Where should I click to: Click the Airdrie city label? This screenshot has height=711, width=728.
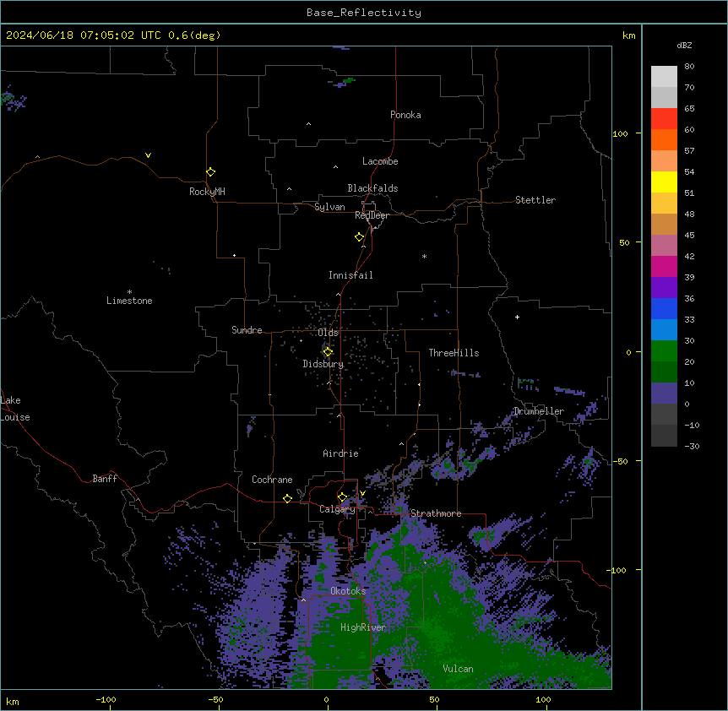click(x=341, y=453)
